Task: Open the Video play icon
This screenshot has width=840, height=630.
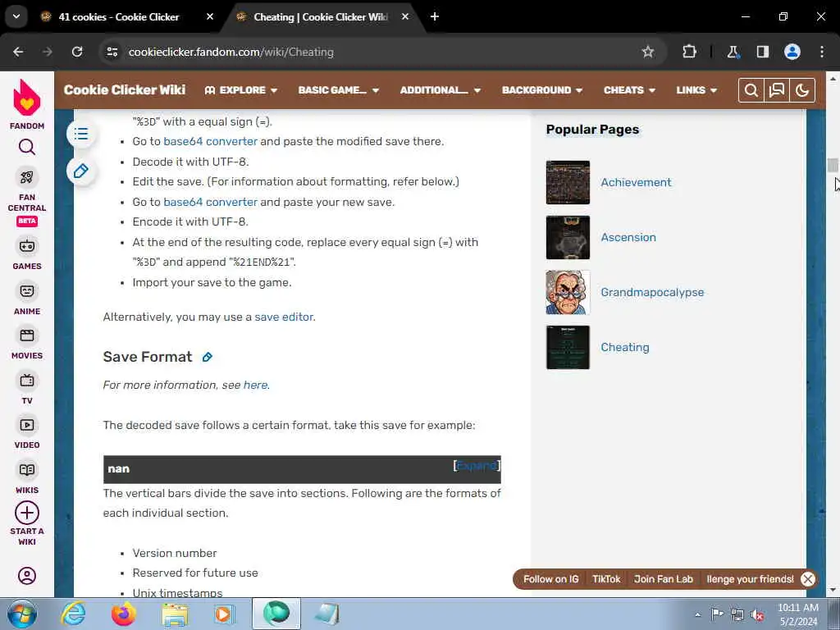Action: tap(27, 425)
